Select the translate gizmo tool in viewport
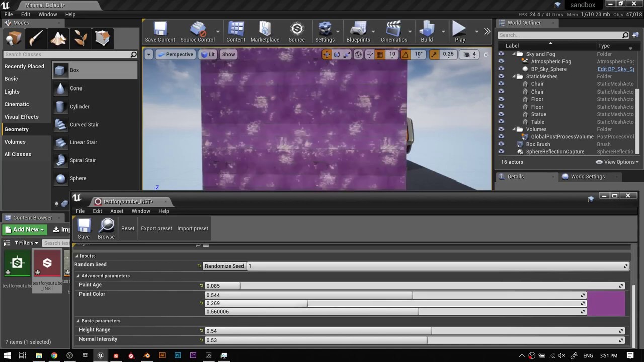This screenshot has width=644, height=362. (x=327, y=54)
